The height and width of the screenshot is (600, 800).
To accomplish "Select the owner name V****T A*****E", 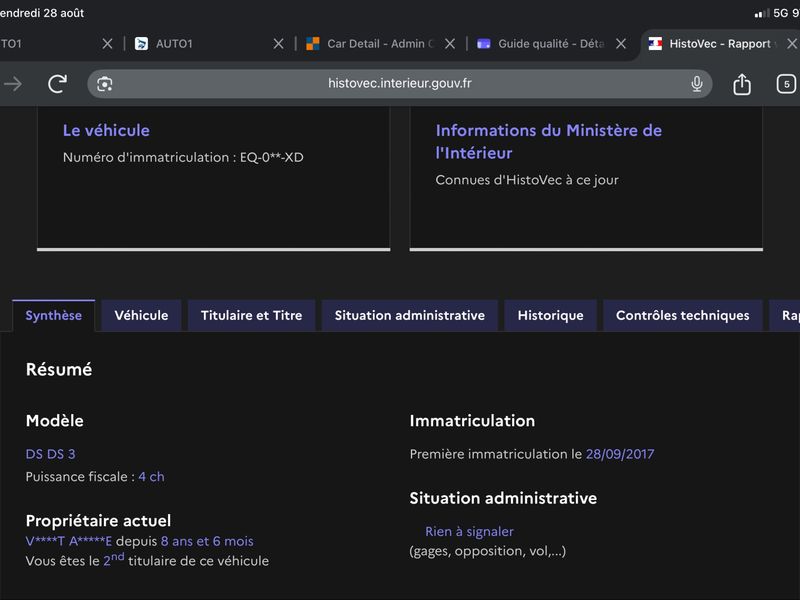I will (x=69, y=541).
